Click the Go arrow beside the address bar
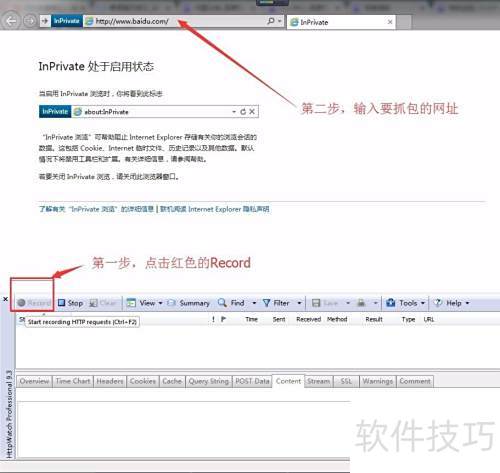Viewport: 500px width, 473px height. pyautogui.click(x=45, y=21)
